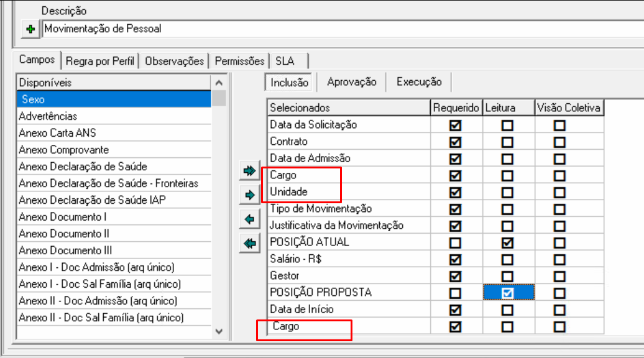
Task: Select Anexo Carta ANS in Disponíveis list
Action: (57, 133)
